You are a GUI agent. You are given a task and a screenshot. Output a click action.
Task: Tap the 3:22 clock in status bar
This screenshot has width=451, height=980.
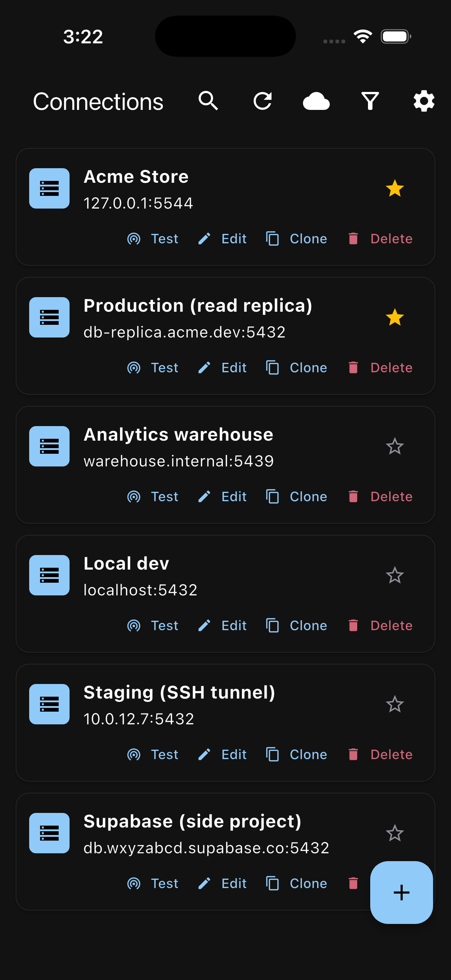(x=83, y=37)
